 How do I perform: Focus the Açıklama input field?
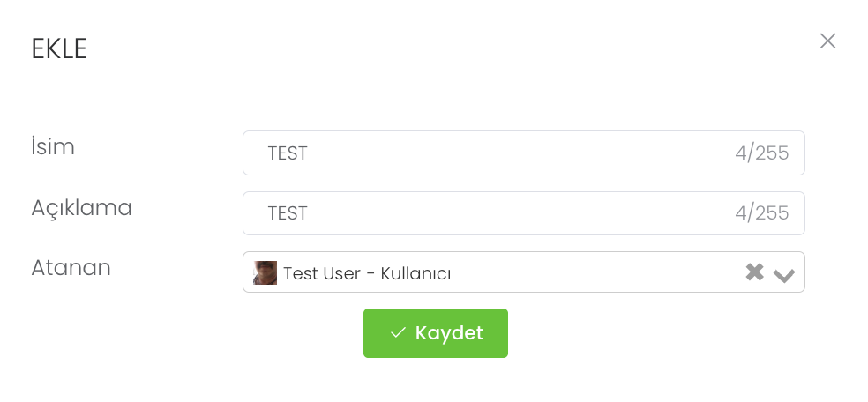point(494,213)
